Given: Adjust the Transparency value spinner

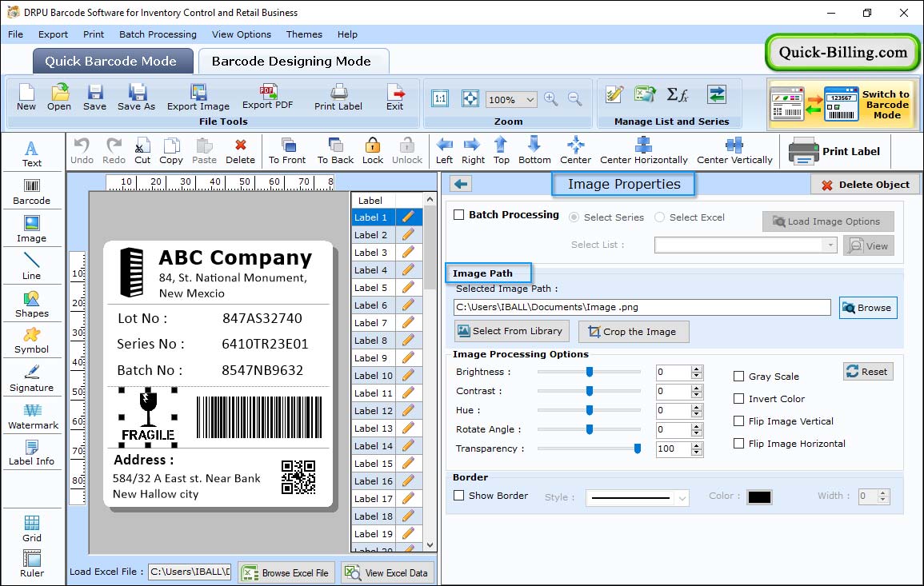Looking at the screenshot, I should [x=697, y=449].
